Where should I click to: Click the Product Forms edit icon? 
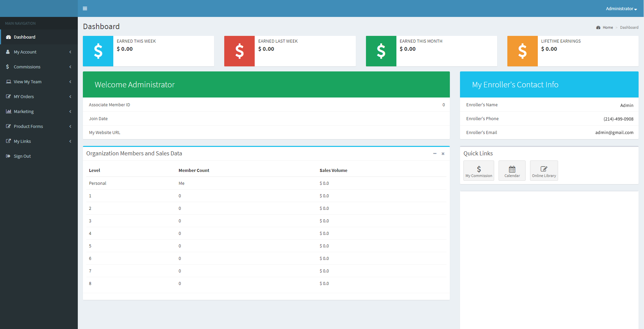8,126
